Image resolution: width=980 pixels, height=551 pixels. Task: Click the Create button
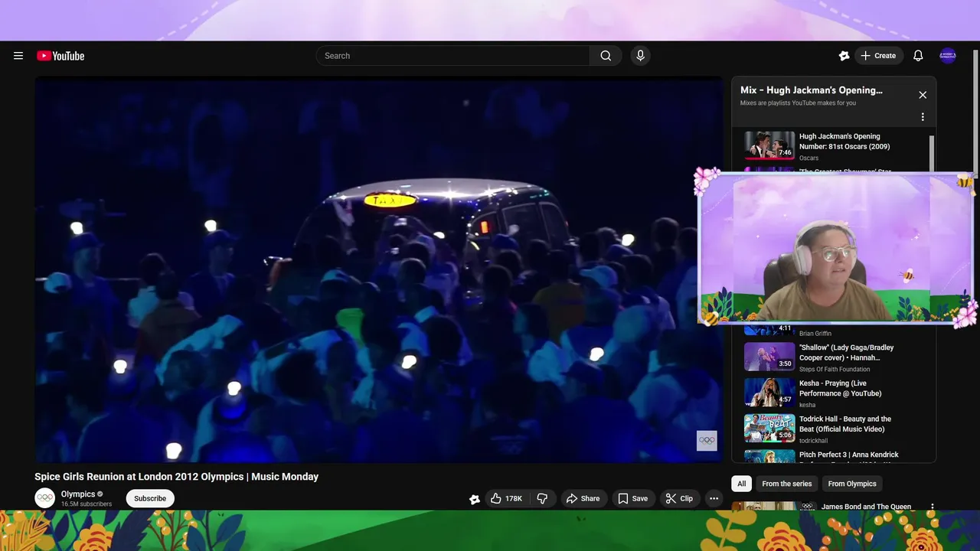tap(877, 56)
